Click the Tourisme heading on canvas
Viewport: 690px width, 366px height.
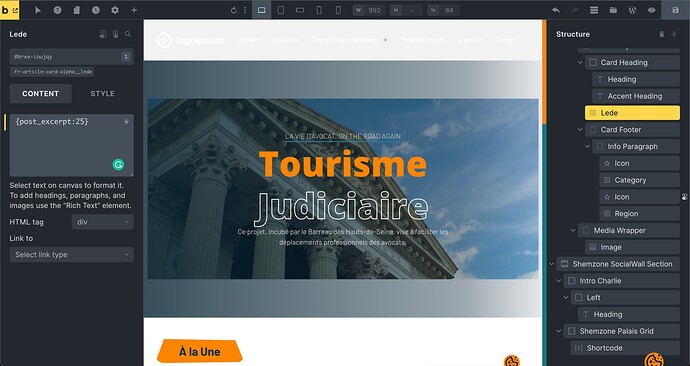pyautogui.click(x=343, y=164)
